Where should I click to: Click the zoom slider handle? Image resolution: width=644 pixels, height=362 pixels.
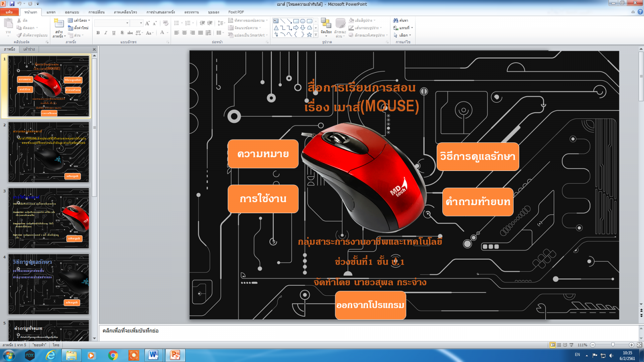click(x=613, y=345)
